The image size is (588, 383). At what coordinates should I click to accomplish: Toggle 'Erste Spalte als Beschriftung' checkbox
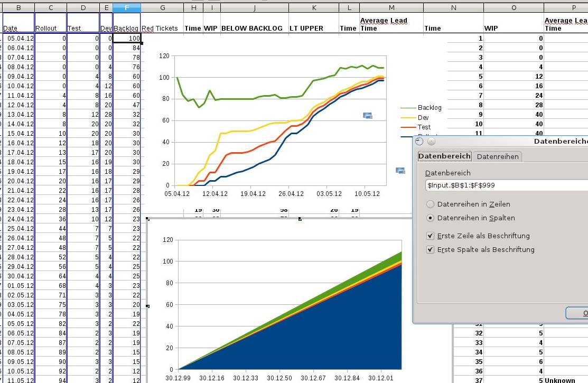pos(431,249)
